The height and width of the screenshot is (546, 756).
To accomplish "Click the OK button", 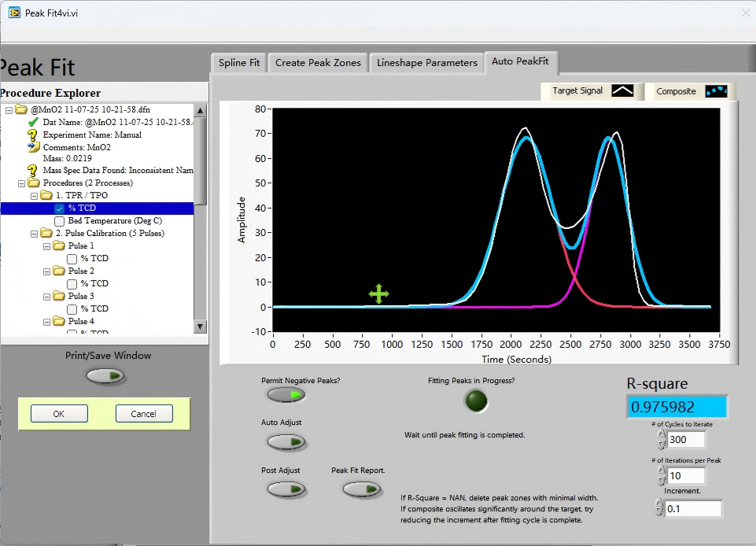I will [x=59, y=413].
